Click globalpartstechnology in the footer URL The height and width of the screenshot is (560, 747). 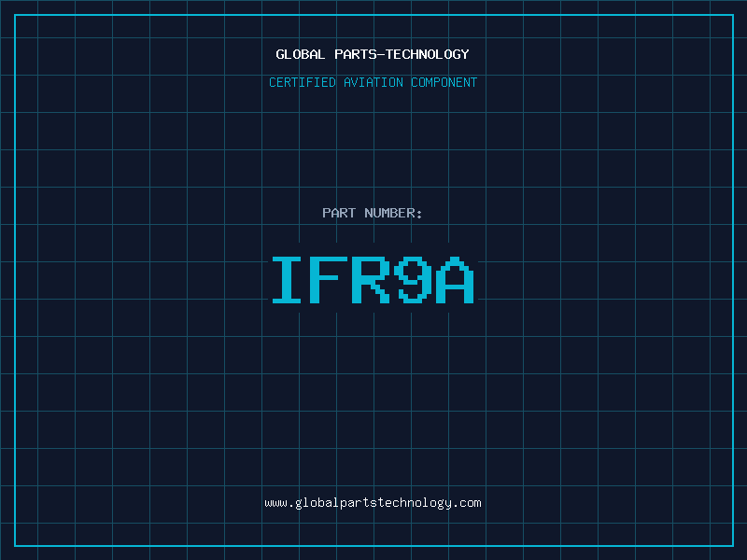(373, 502)
